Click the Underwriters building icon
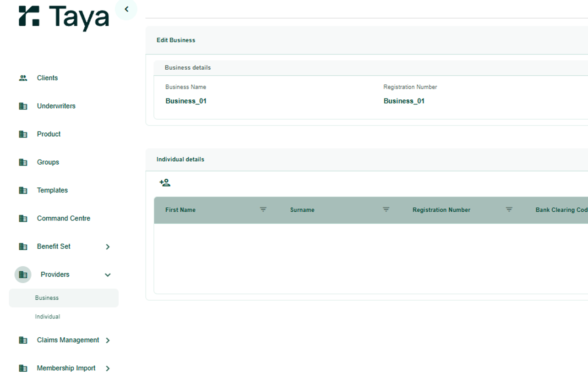 point(23,106)
